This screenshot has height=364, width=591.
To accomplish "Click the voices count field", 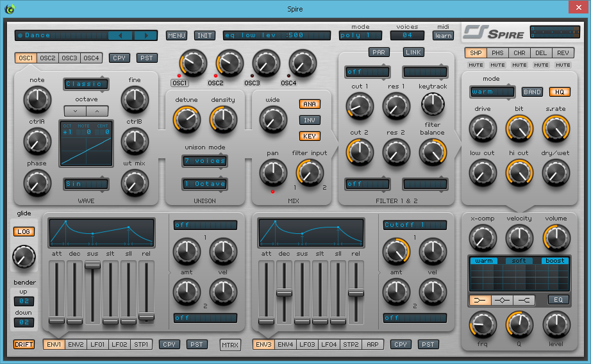I will click(x=407, y=35).
